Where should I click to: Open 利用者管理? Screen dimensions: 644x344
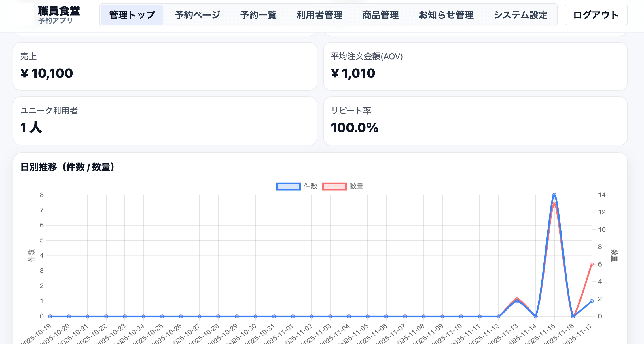320,15
